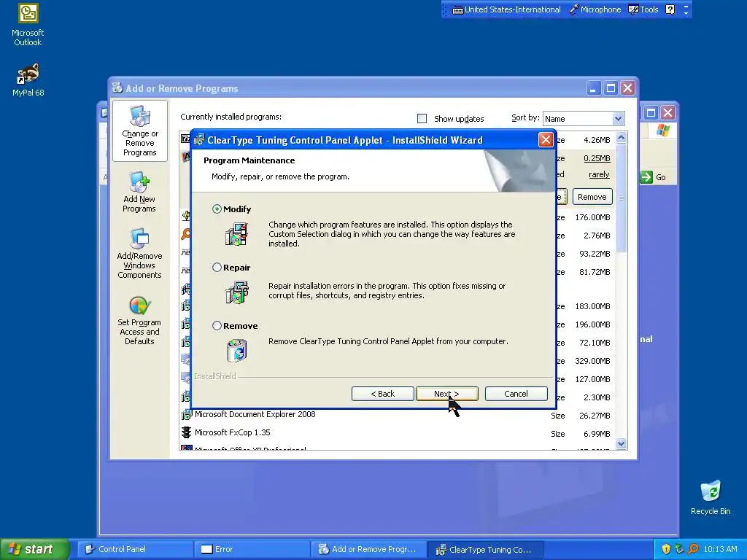Screen dimensions: 747x560
Task: Click the 329.00MB size value
Action: point(592,361)
